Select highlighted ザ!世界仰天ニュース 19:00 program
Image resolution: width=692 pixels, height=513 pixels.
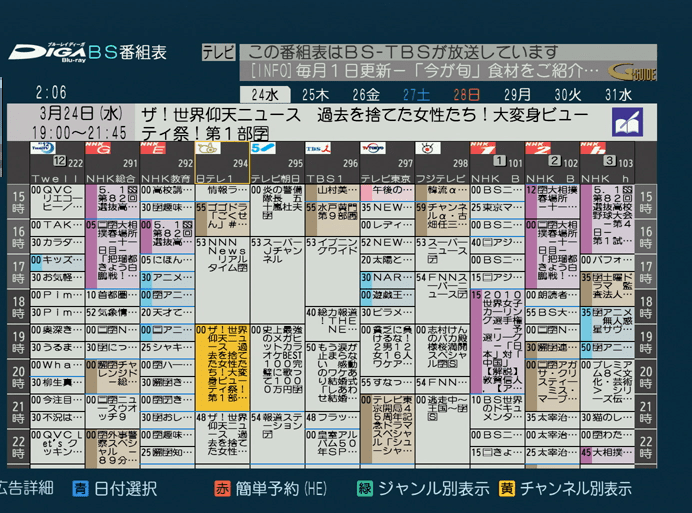222,368
